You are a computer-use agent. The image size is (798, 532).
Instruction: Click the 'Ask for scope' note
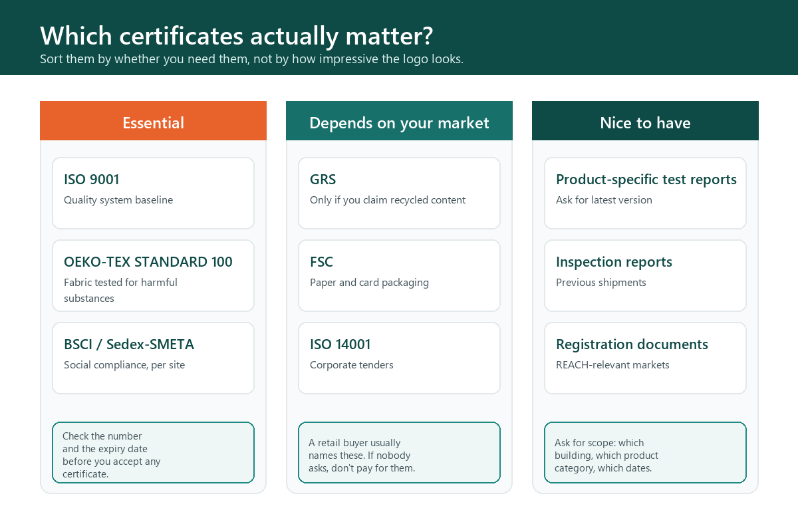(645, 452)
